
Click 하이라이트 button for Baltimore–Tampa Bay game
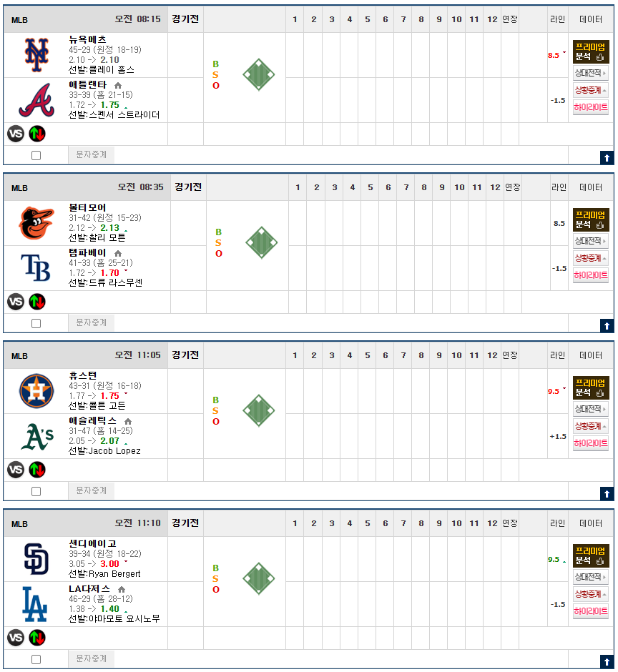point(590,275)
